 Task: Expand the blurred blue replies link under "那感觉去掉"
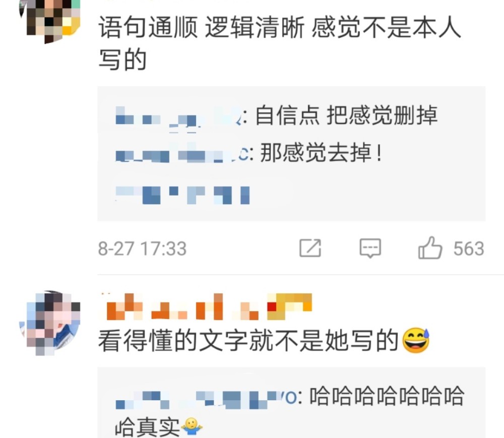point(182,195)
